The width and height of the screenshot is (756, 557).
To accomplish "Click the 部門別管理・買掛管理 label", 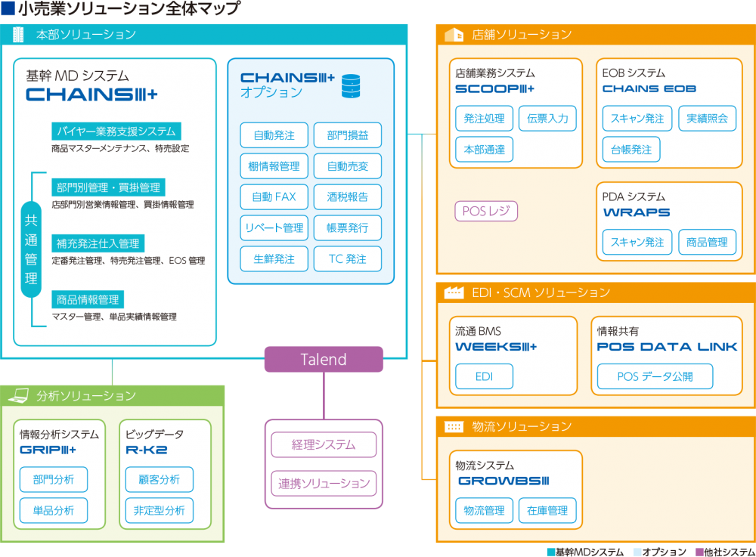I will pos(108,187).
